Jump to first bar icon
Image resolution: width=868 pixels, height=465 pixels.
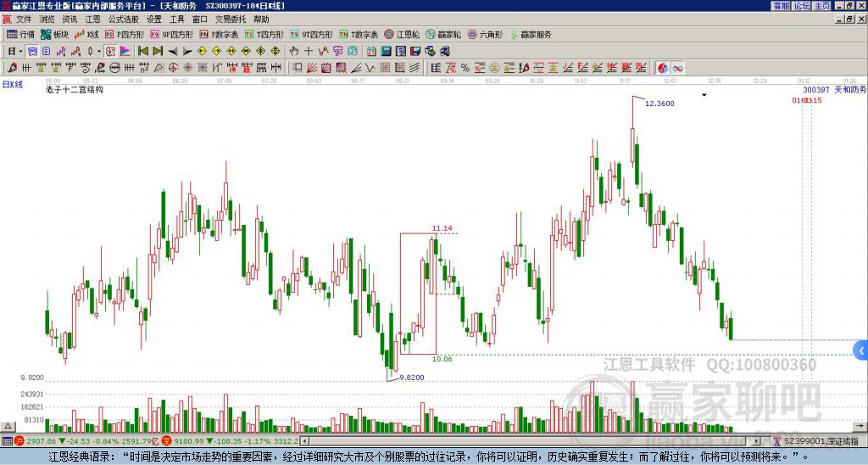click(x=142, y=51)
